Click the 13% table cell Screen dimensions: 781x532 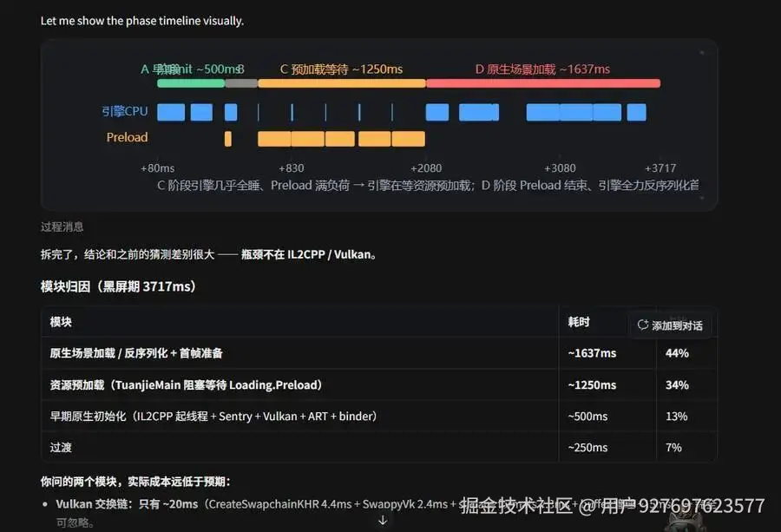(676, 416)
